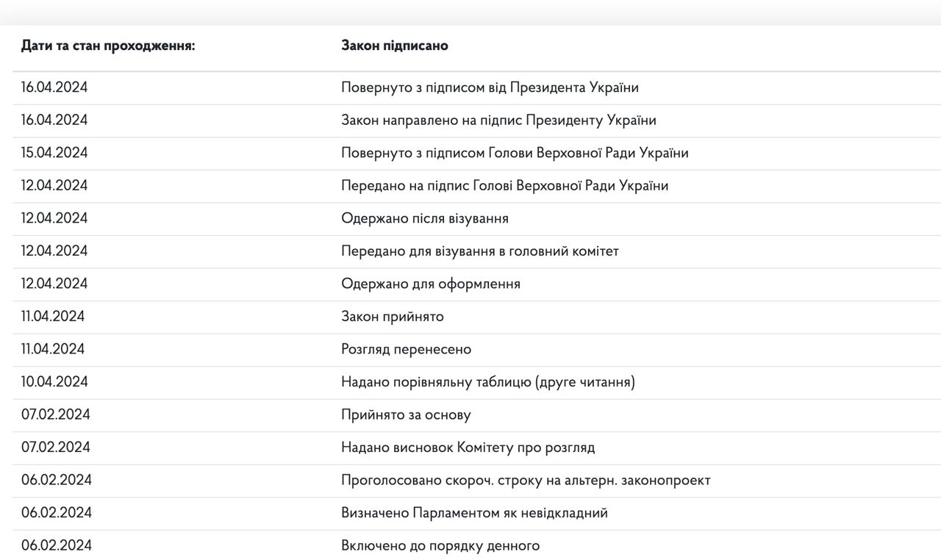Click the 'Одержано після візування' entry

point(425,218)
